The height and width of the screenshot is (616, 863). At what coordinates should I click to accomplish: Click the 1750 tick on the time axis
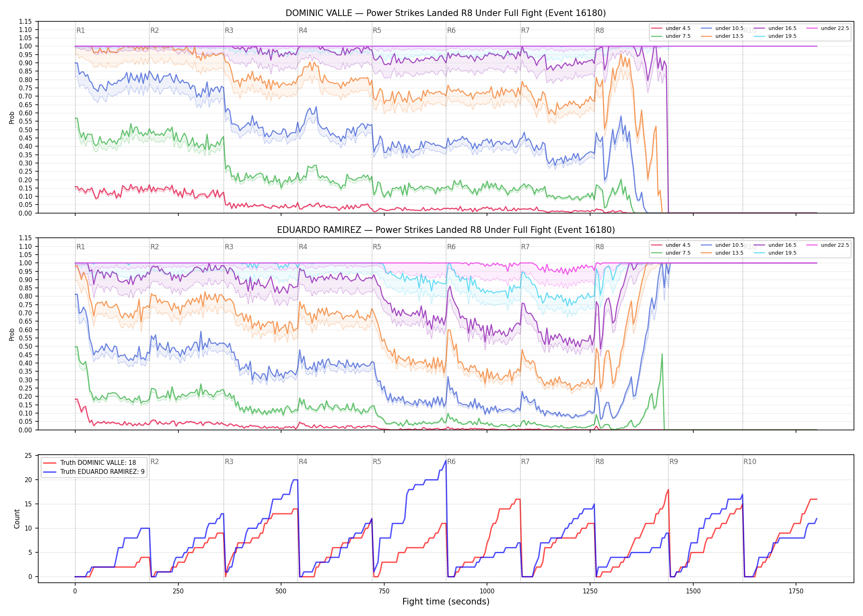(x=796, y=591)
